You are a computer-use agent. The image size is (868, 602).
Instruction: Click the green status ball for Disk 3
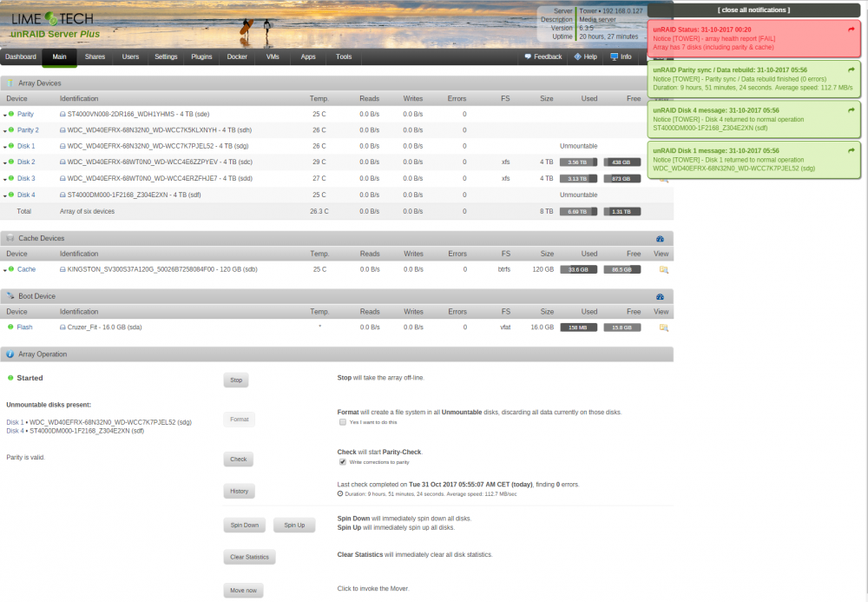tap(11, 178)
